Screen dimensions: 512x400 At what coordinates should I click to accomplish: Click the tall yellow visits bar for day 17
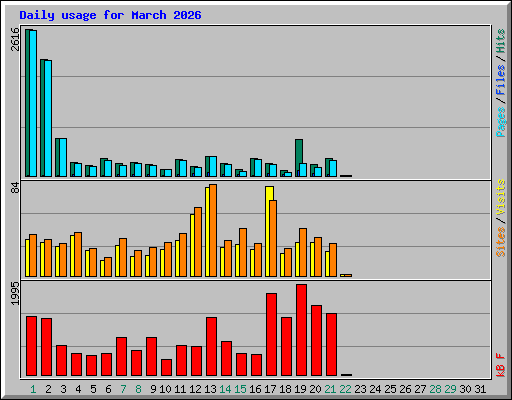(269, 231)
